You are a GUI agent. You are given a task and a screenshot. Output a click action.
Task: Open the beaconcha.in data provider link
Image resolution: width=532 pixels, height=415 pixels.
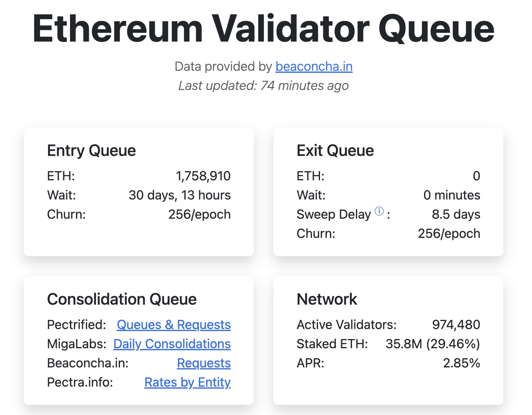coord(314,66)
